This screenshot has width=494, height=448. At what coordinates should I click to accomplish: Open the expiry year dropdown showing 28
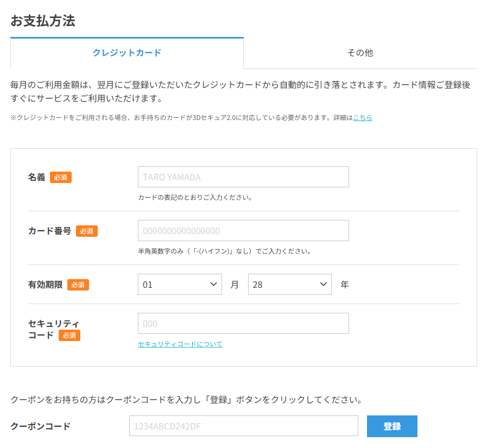pyautogui.click(x=289, y=284)
